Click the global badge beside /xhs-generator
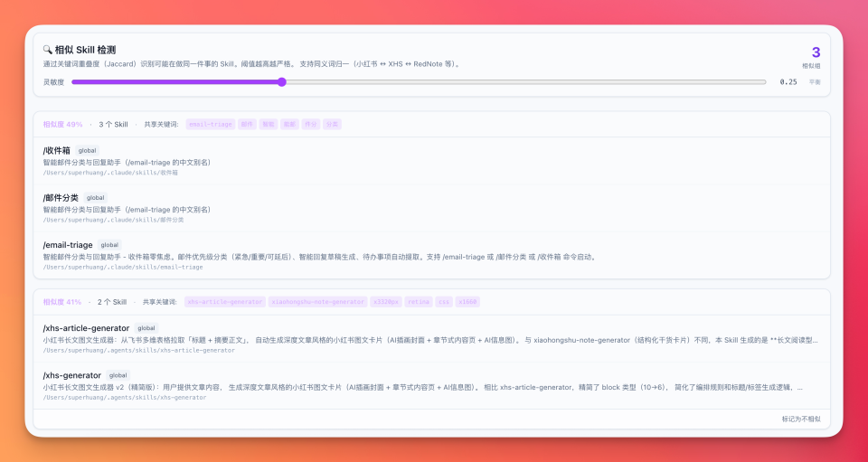 coord(118,375)
